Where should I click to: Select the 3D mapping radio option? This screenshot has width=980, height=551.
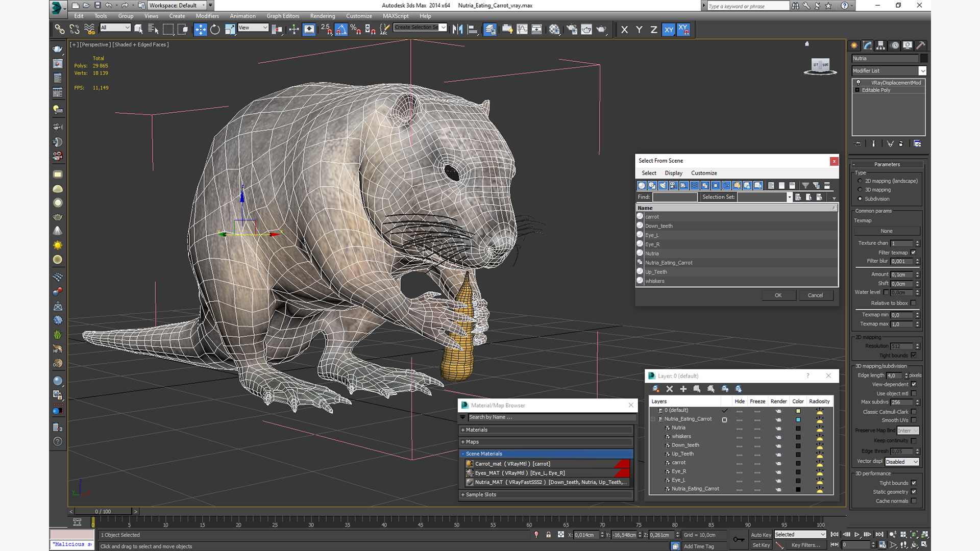(860, 190)
